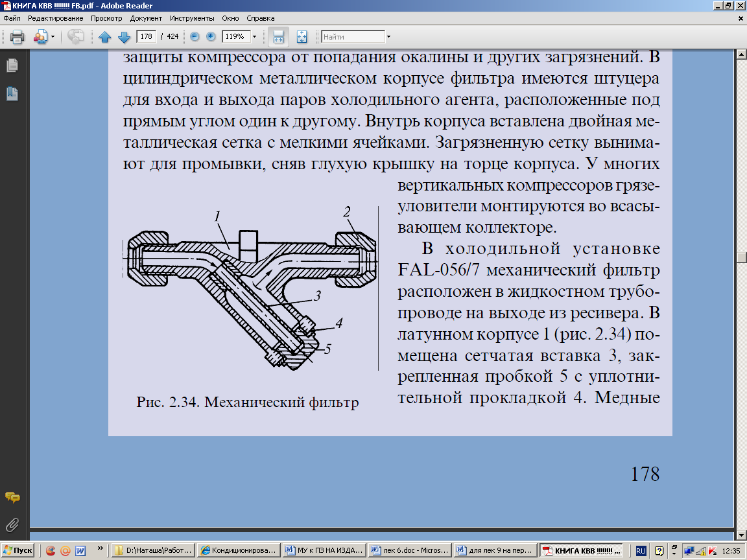Open the Comments panel in sidebar
Image resolution: width=747 pixels, height=560 pixels.
pyautogui.click(x=12, y=497)
